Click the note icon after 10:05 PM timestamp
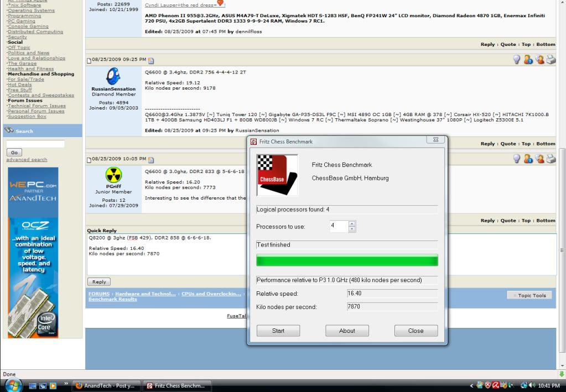 pos(151,160)
